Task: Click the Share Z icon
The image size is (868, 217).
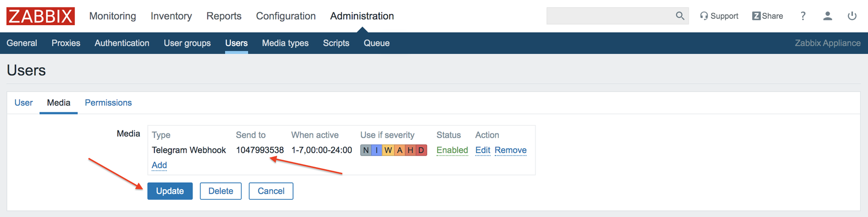Action: [756, 16]
